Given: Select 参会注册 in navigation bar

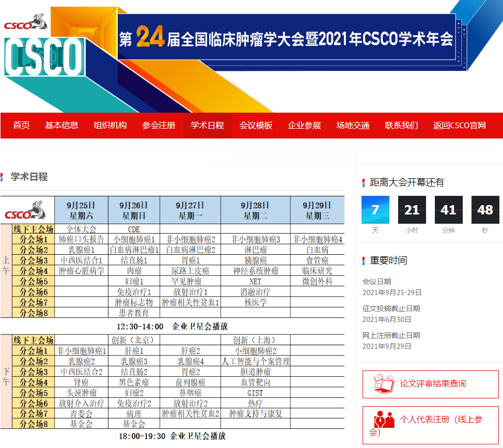Looking at the screenshot, I should [159, 125].
